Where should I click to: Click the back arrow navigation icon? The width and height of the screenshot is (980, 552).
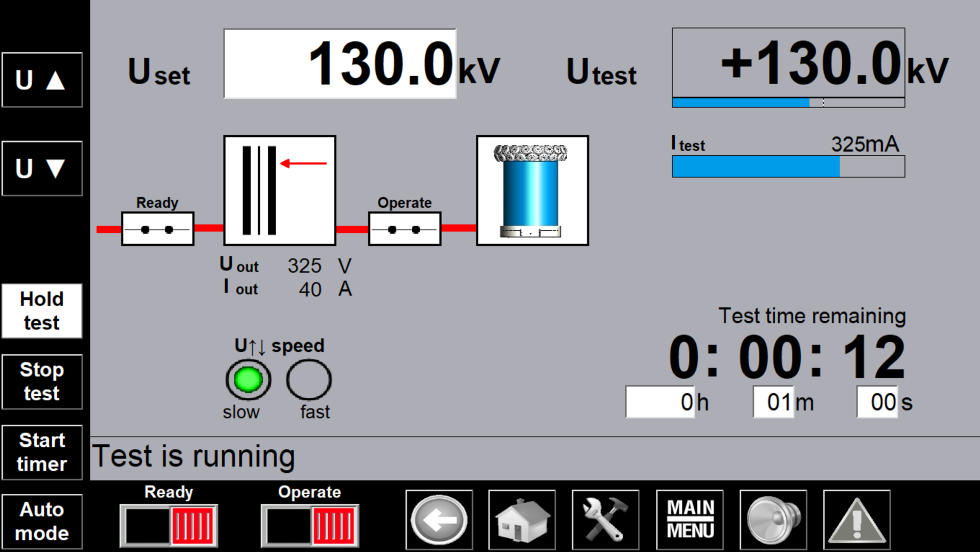coord(439,520)
